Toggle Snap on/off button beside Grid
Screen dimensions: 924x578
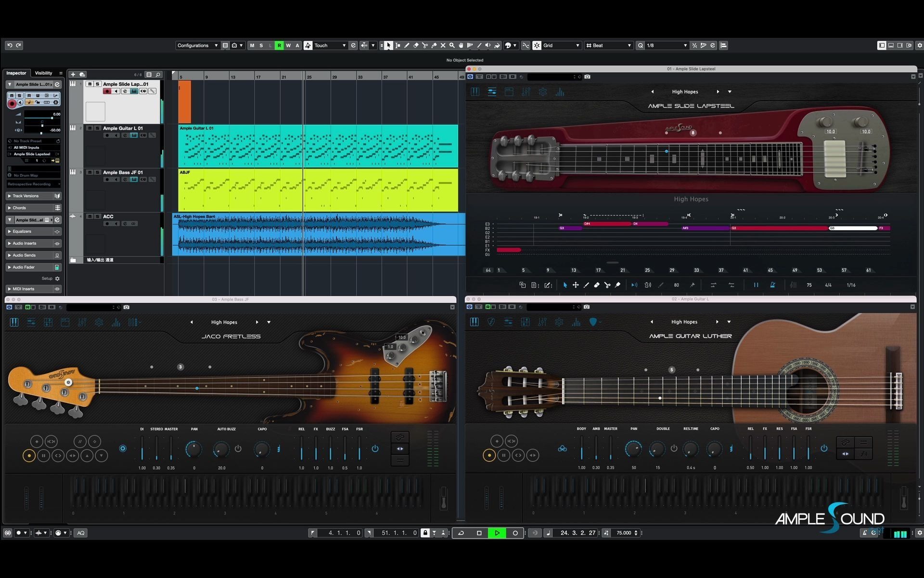tap(537, 45)
